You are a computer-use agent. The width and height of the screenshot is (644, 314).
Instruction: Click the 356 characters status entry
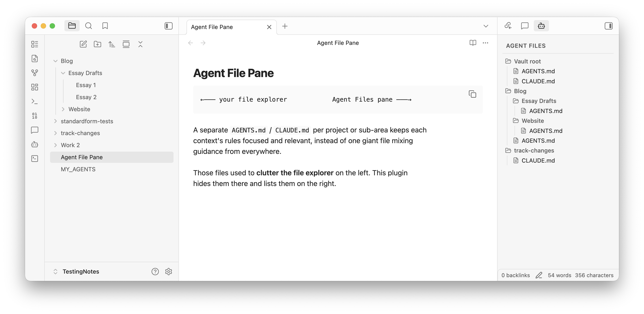[594, 275]
